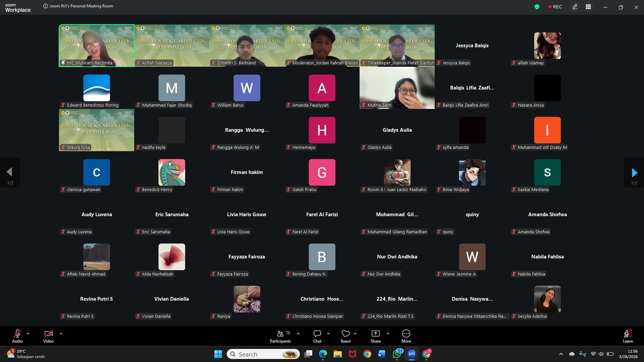644x362 pixels.
Task: Click the green encryption shield icon
Action: [x=537, y=7]
